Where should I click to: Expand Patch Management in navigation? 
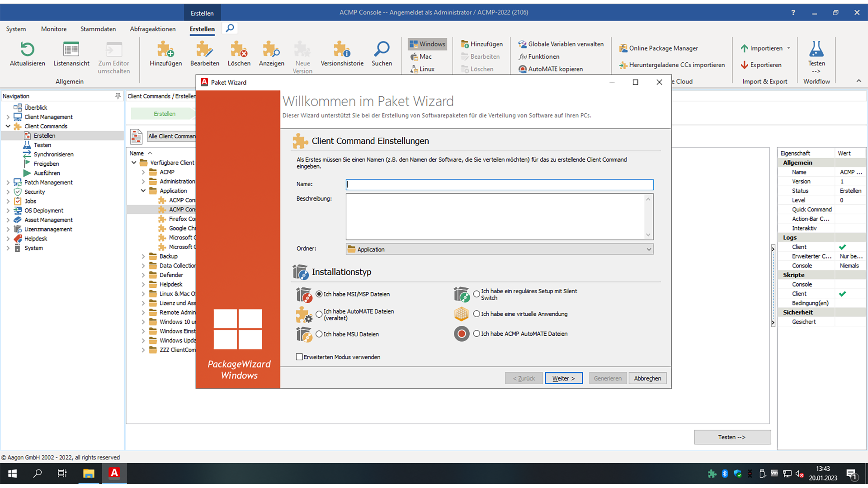(x=8, y=183)
